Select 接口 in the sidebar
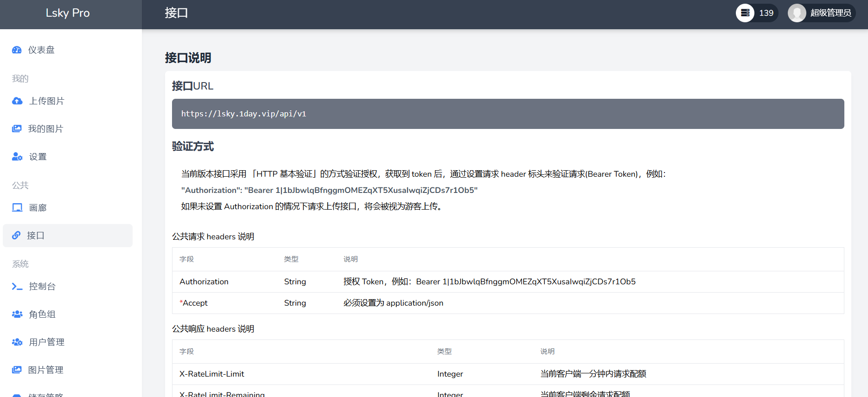This screenshot has width=868, height=397. pyautogui.click(x=68, y=236)
